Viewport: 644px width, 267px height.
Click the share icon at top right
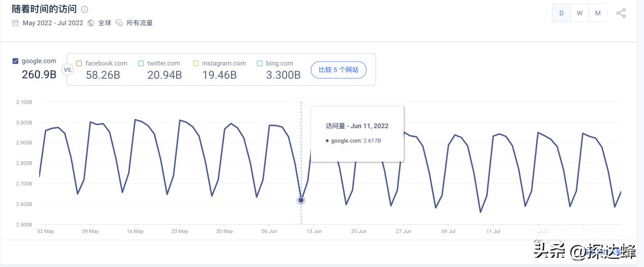click(x=621, y=13)
